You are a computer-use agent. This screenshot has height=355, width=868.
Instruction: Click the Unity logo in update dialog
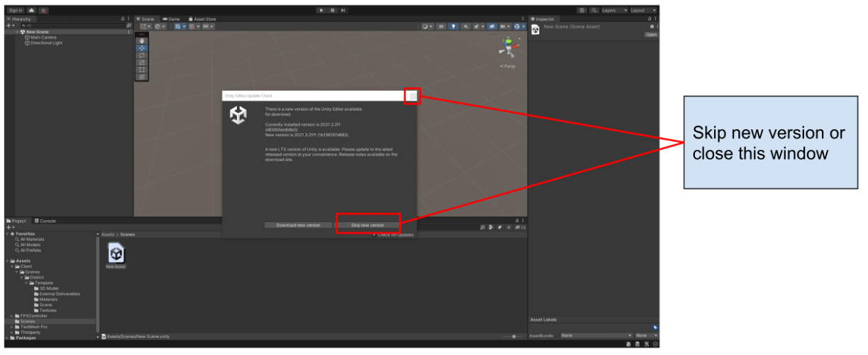(238, 115)
